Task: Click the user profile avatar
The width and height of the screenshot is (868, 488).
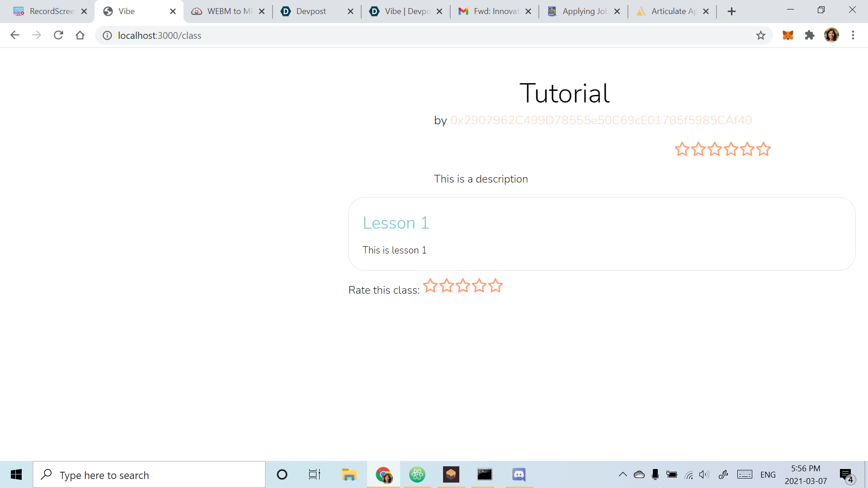Action: point(831,35)
